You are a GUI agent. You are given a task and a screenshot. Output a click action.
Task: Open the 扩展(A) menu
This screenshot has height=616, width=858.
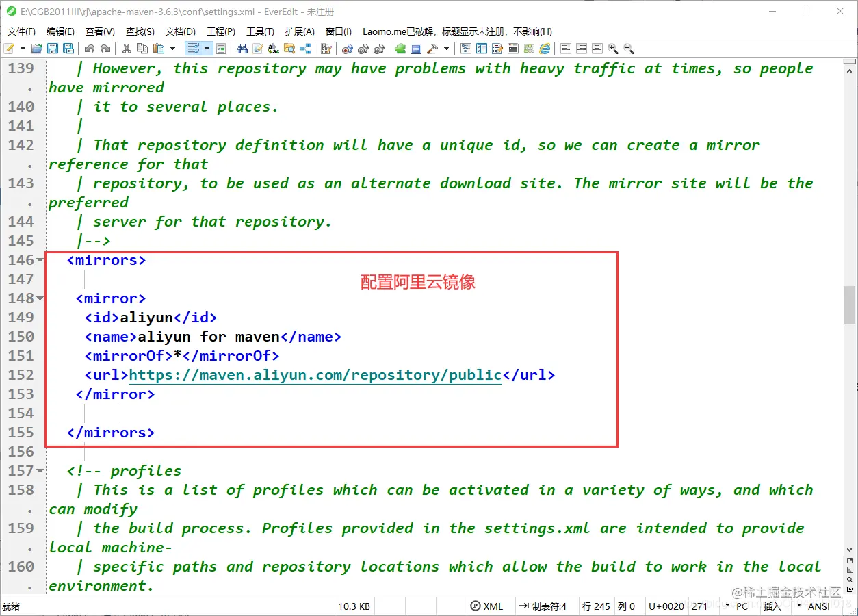pos(300,31)
